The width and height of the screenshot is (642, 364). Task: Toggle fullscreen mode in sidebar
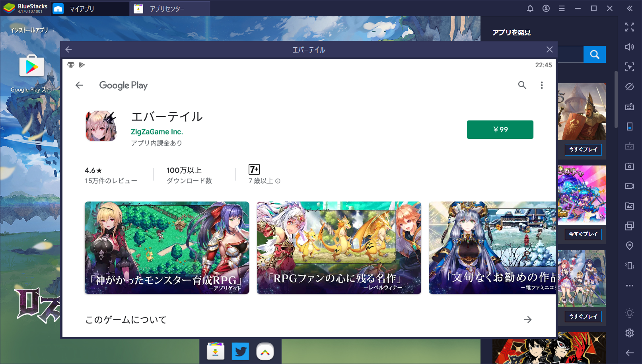(x=630, y=27)
